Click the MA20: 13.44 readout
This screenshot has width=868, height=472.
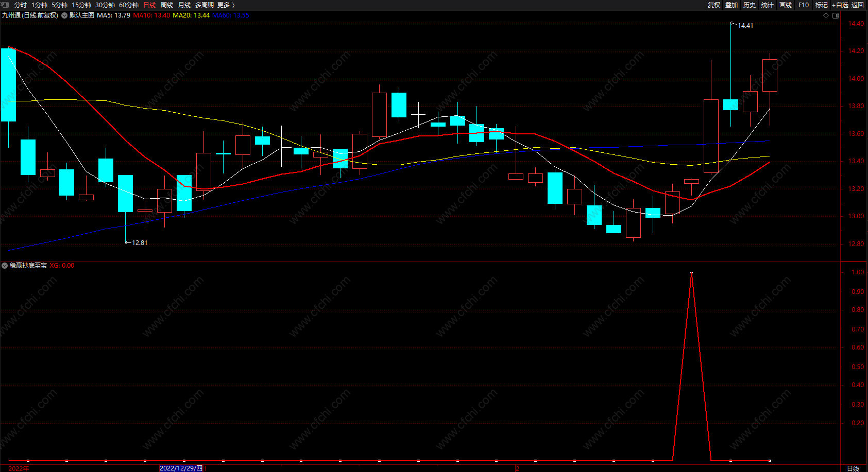[191, 15]
